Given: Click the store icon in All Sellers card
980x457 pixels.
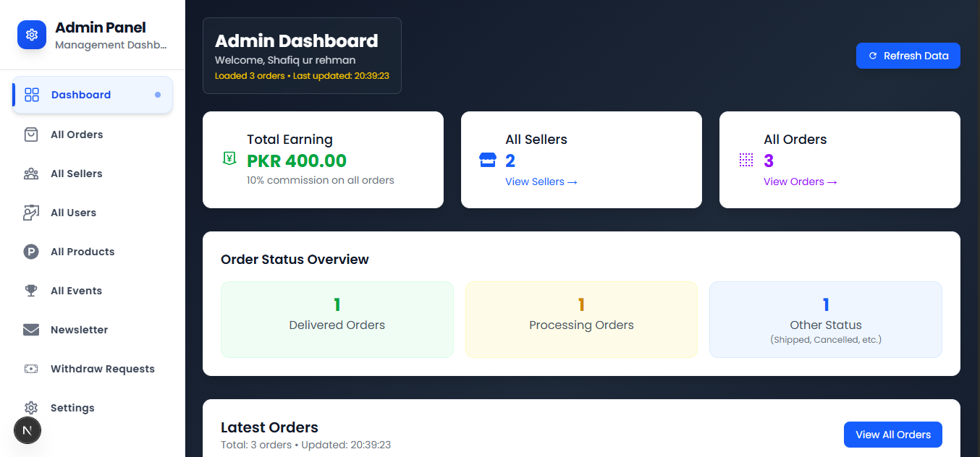Looking at the screenshot, I should coord(488,160).
